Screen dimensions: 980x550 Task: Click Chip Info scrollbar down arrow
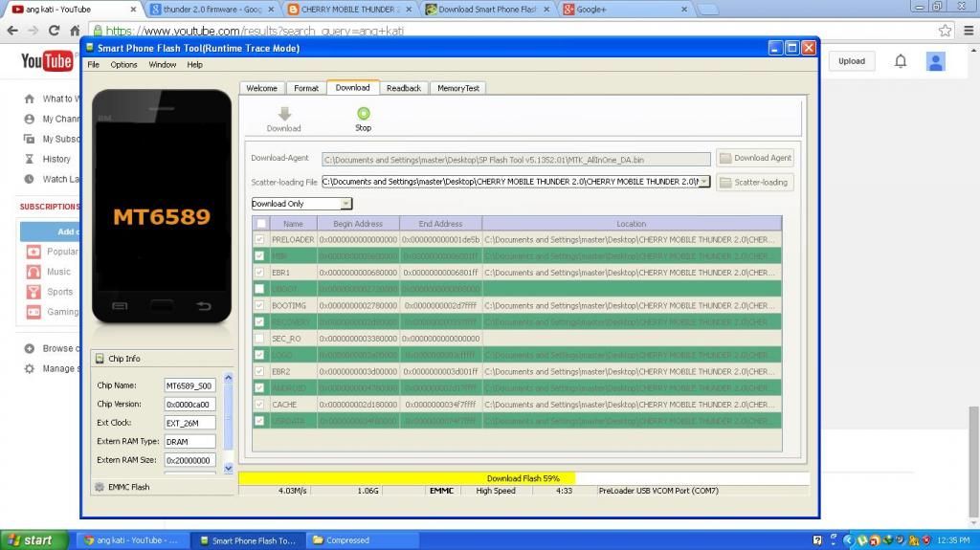click(228, 468)
